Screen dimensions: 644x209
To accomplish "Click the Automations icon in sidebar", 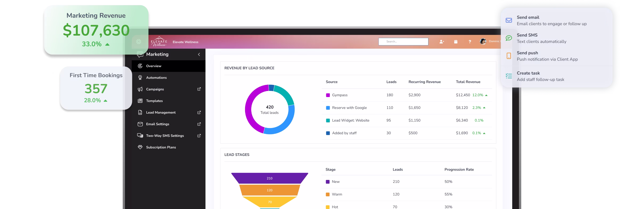I will [140, 78].
